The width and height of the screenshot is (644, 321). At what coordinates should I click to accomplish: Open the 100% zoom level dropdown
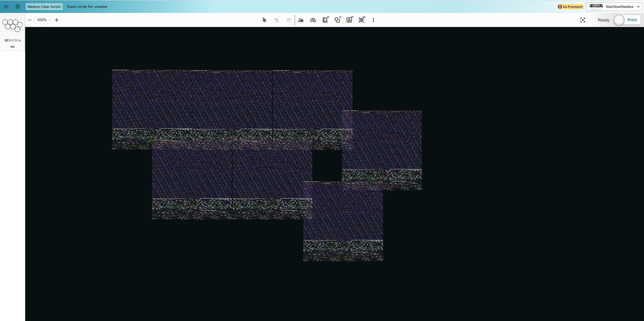click(44, 20)
